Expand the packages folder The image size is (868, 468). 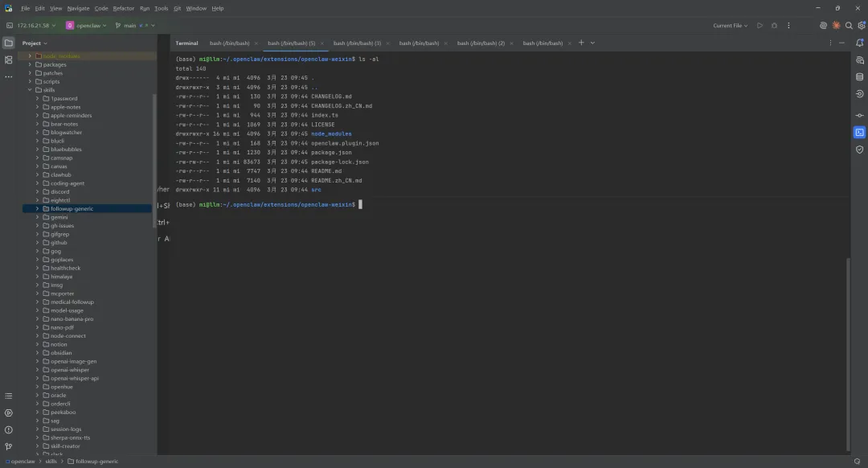click(x=30, y=64)
